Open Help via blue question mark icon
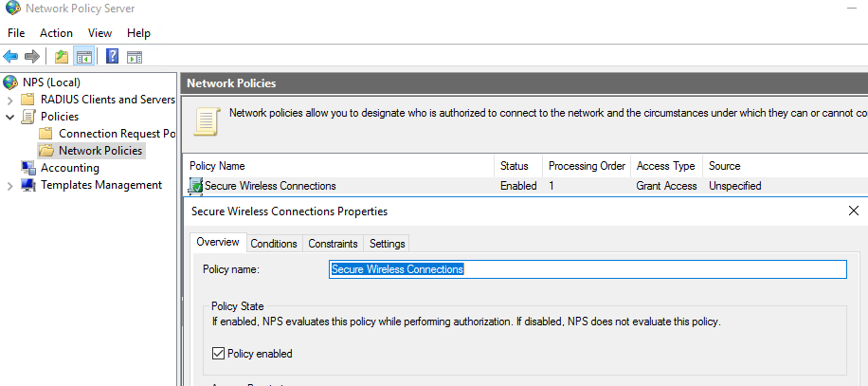Screen dimensions: 868x386 (112, 57)
